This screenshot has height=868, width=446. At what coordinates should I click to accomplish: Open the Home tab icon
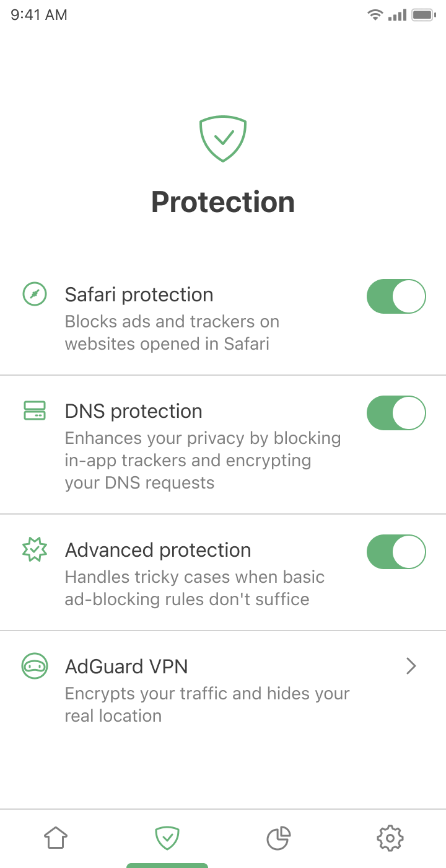pos(56,838)
